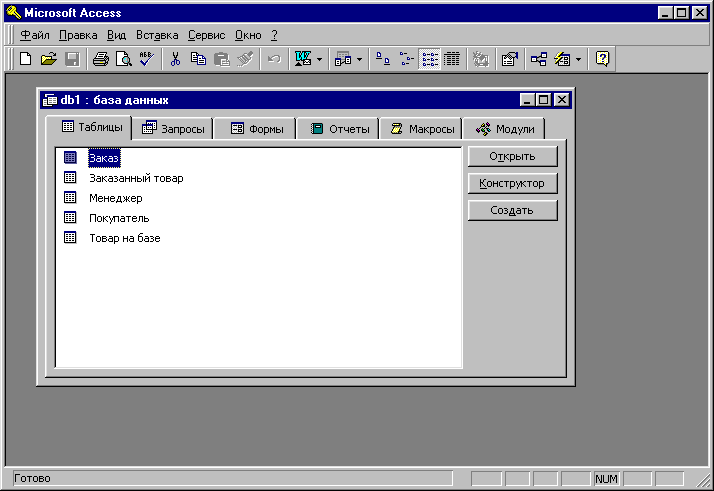714x491 pixels.
Task: Click the NUM status bar indicator
Action: [606, 479]
